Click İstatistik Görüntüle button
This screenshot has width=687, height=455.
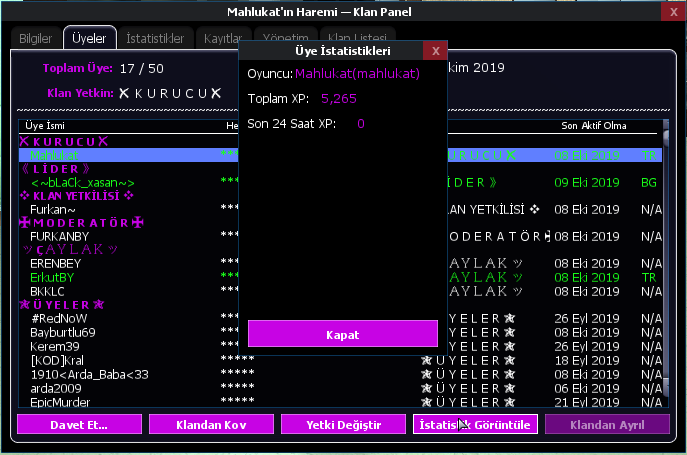(475, 424)
